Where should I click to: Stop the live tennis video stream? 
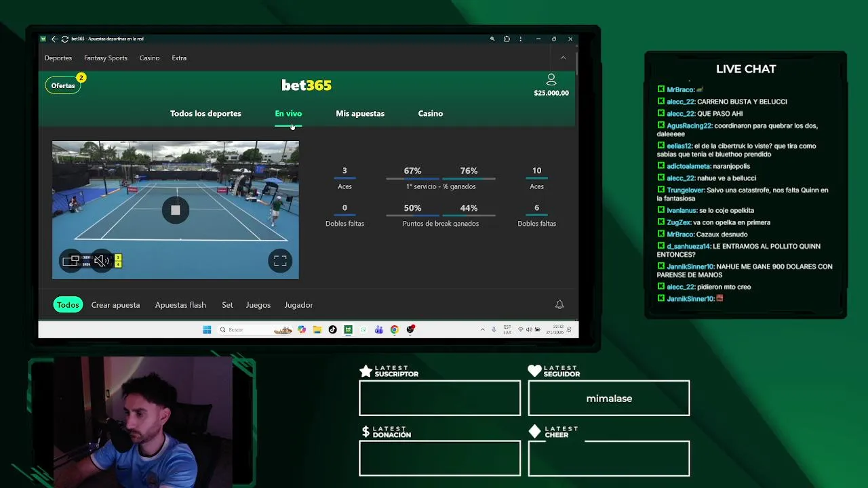click(176, 210)
